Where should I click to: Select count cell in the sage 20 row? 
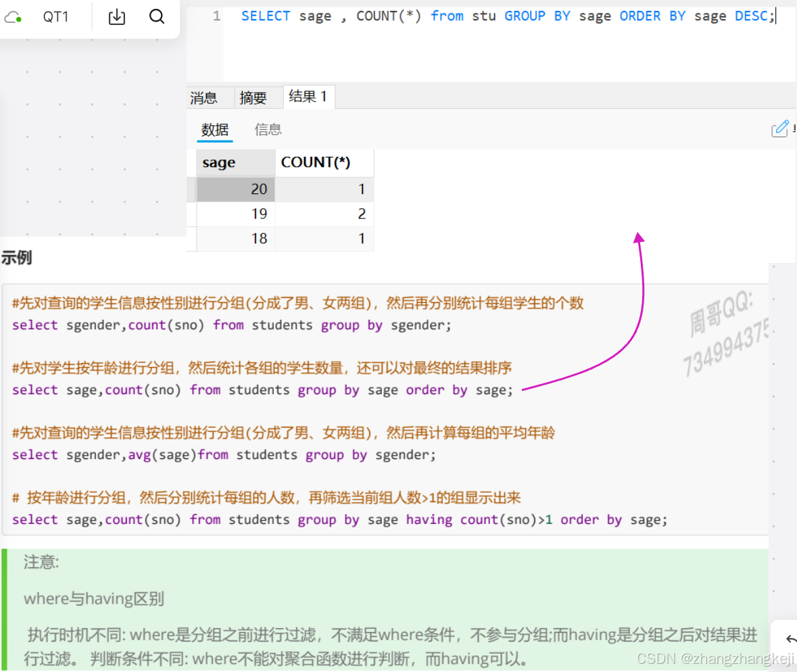coord(324,189)
